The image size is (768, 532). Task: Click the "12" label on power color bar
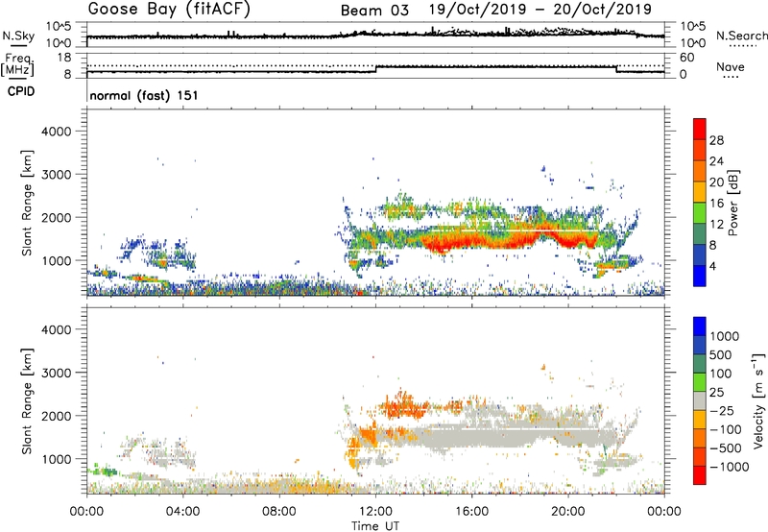pyautogui.click(x=716, y=225)
